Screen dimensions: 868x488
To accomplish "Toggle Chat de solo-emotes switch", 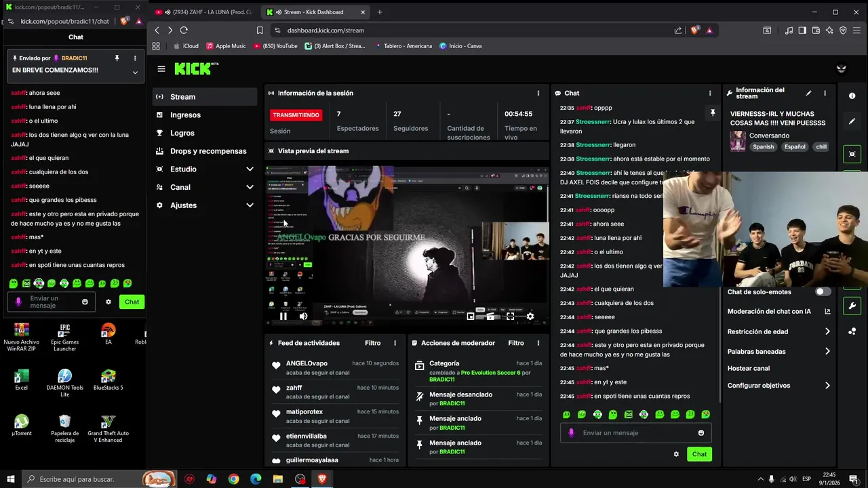I will (823, 291).
